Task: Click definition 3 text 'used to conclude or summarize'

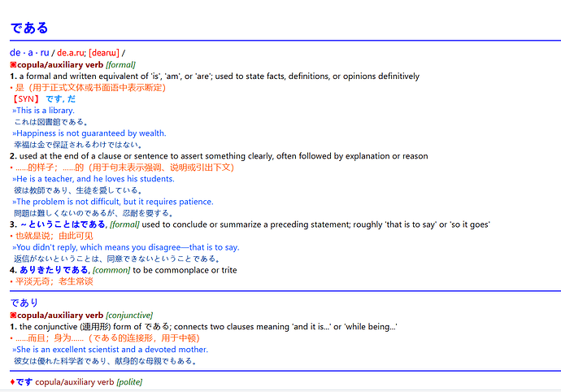Action: coord(316,224)
